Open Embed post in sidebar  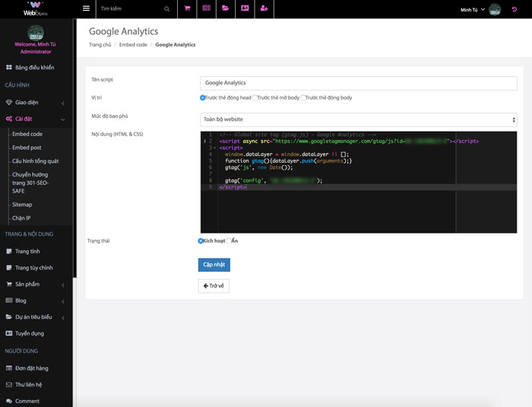point(27,148)
